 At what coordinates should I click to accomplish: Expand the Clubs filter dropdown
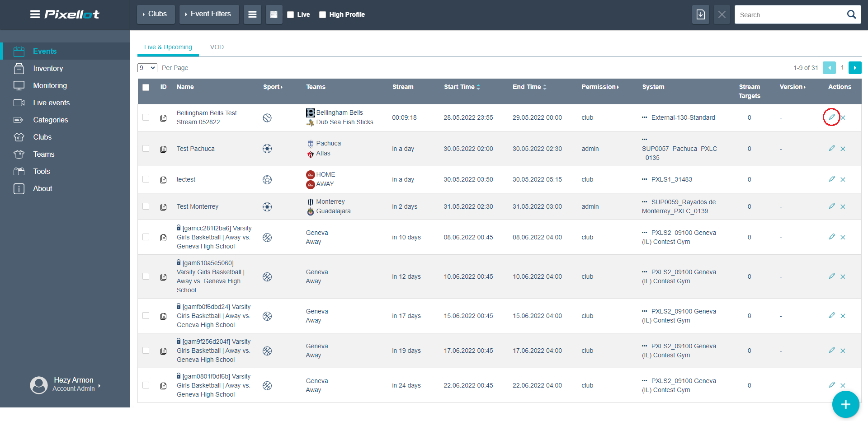coord(155,14)
